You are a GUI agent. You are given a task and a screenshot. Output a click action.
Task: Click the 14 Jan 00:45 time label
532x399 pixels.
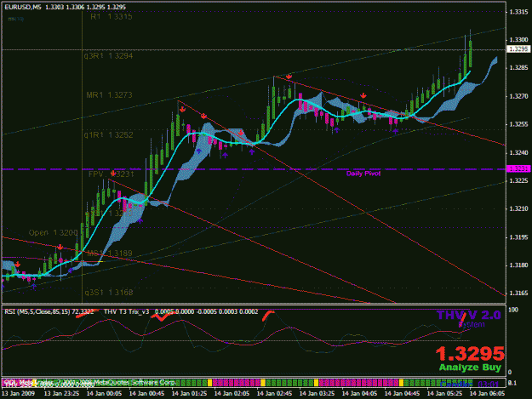click(146, 394)
